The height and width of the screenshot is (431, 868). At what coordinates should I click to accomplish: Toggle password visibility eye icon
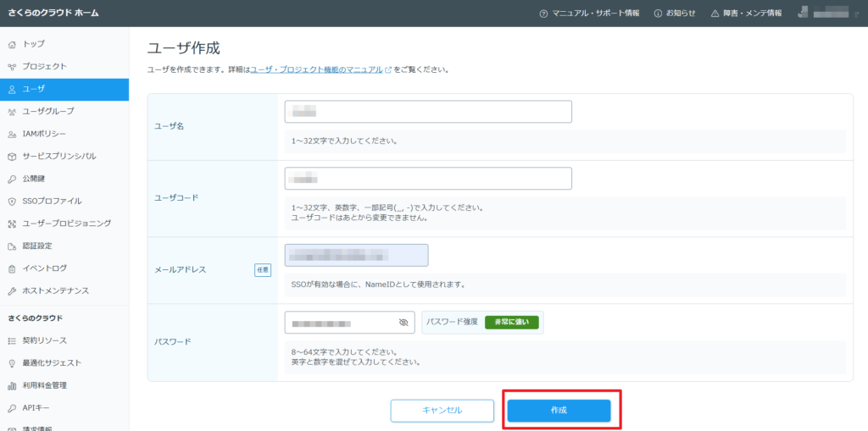(x=403, y=323)
